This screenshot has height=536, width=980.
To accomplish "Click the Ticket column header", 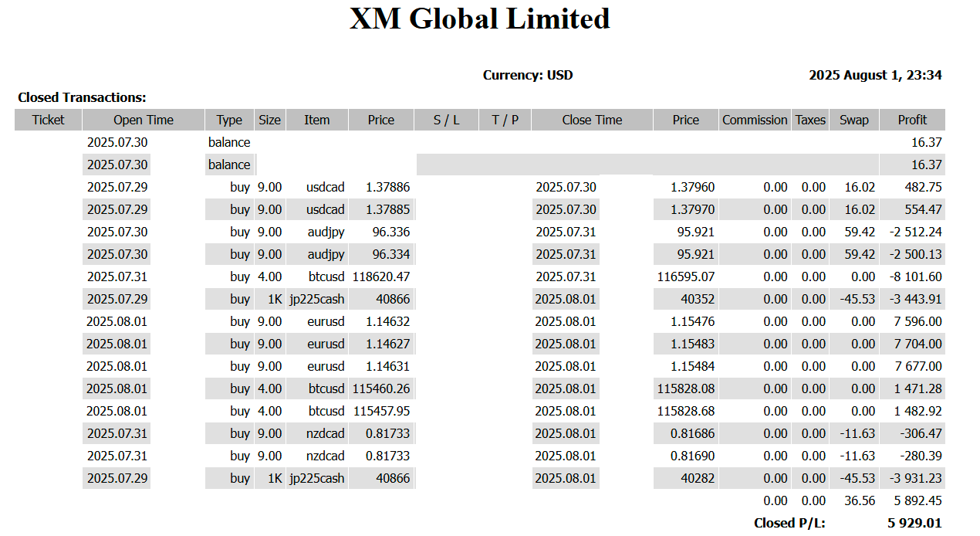I will 48,120.
